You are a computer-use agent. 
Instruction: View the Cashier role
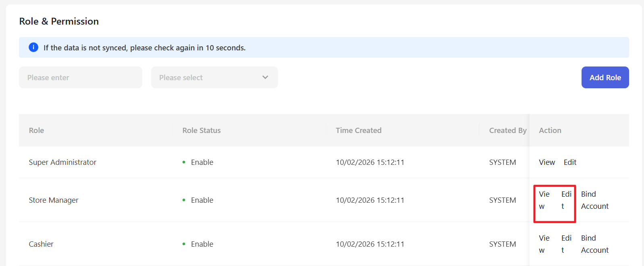tap(544, 244)
